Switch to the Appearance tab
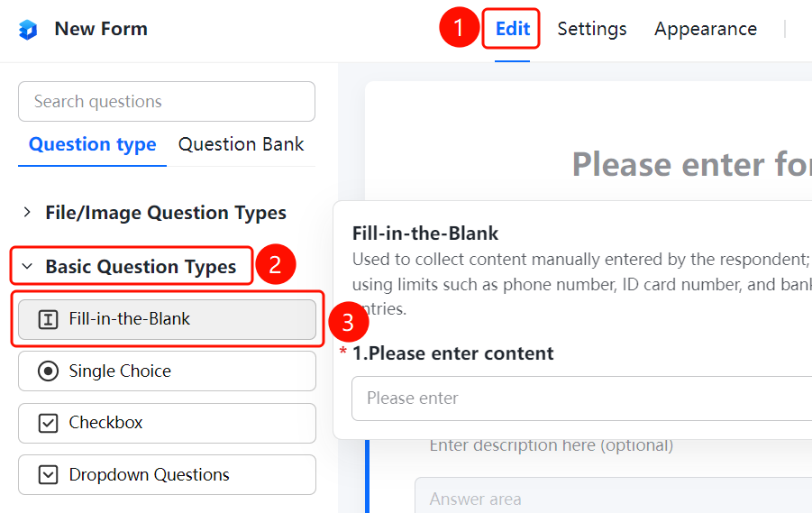812x513 pixels. click(706, 29)
